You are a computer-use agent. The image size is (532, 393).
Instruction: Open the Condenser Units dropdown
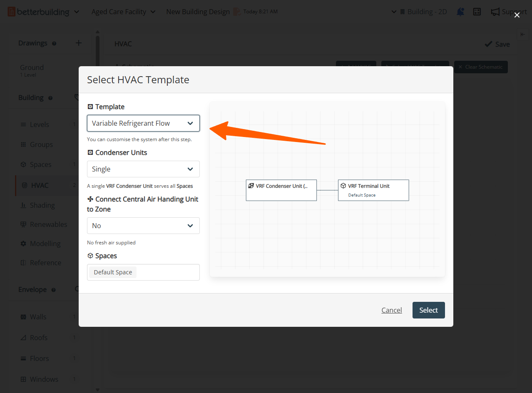[143, 169]
